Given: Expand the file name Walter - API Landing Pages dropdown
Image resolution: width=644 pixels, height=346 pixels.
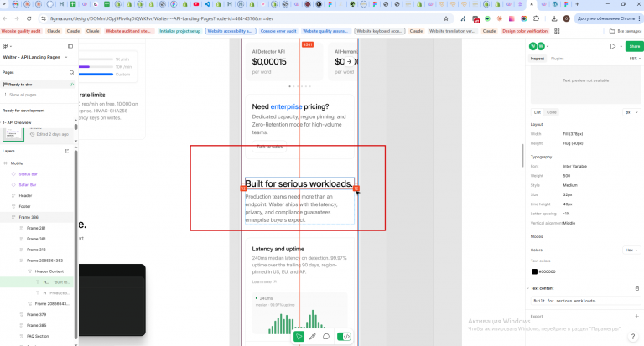Looking at the screenshot, I should [x=66, y=58].
